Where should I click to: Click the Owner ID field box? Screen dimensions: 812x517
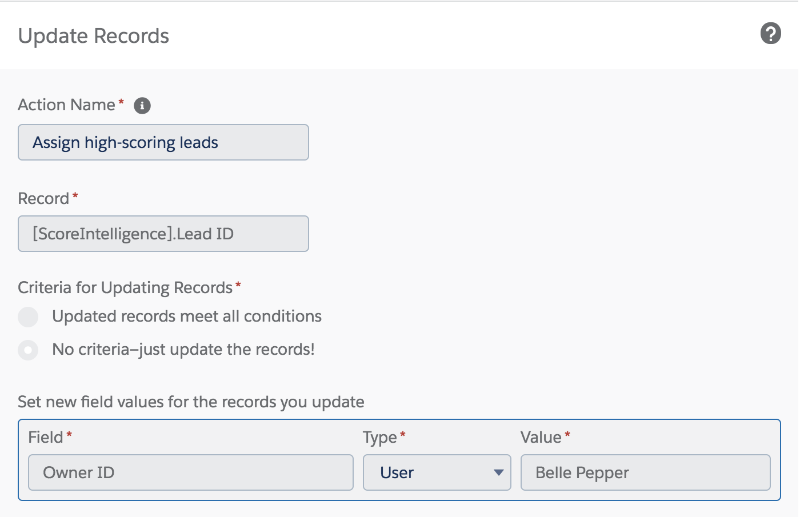coord(191,472)
